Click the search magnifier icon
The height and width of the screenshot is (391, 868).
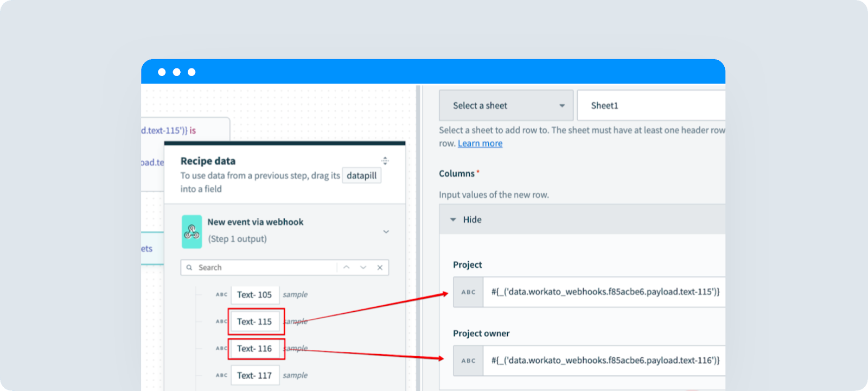[x=189, y=268]
